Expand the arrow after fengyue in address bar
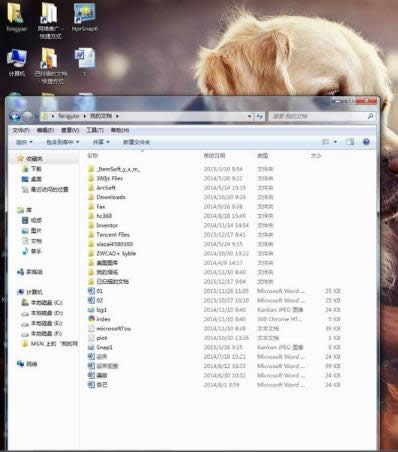 coord(85,116)
